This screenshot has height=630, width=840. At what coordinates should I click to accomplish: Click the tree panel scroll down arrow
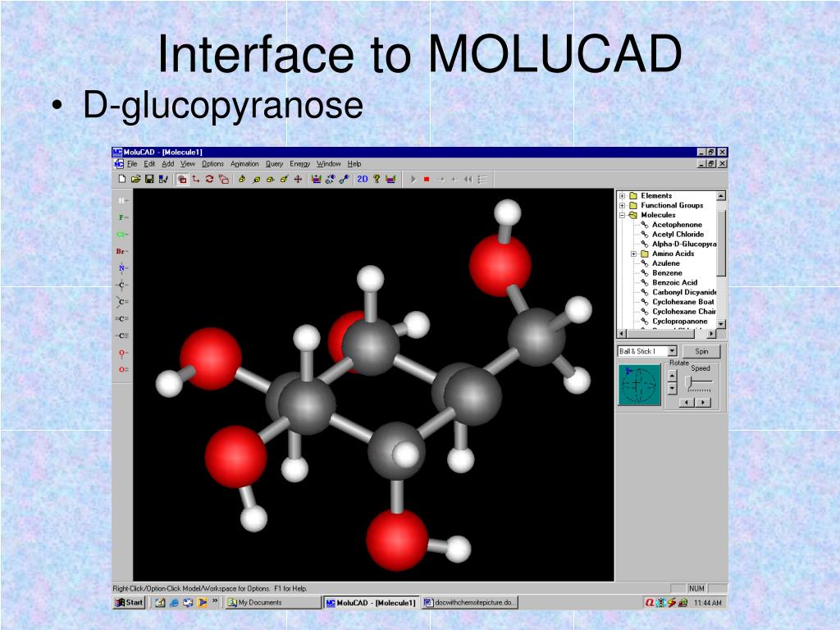(721, 324)
